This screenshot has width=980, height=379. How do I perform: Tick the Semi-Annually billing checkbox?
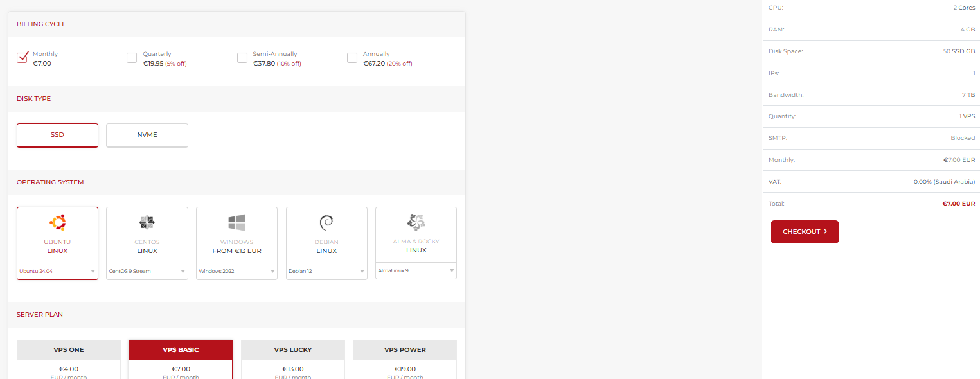[x=242, y=58]
